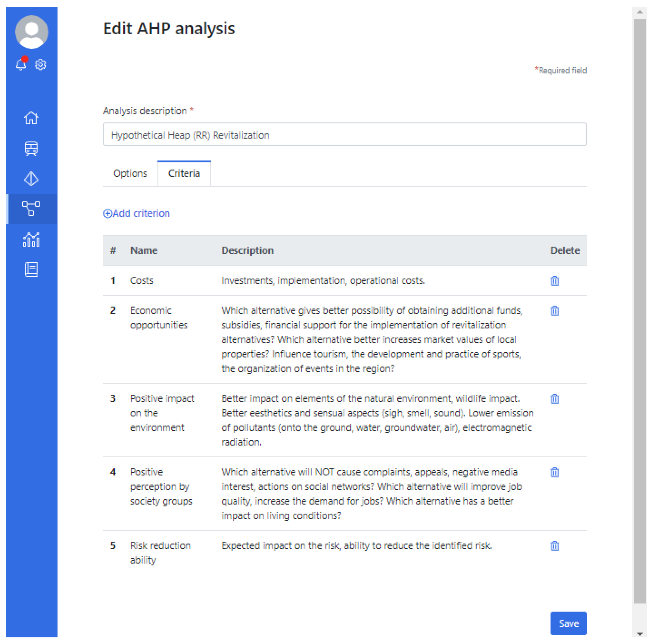Open the bus transport sidebar icon
The width and height of the screenshot is (654, 644).
coord(31,148)
